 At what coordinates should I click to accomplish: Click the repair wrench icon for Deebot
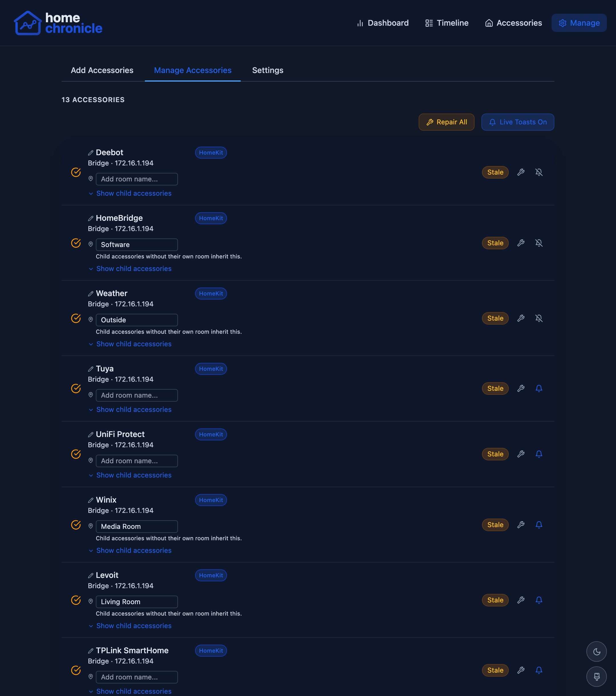point(521,172)
